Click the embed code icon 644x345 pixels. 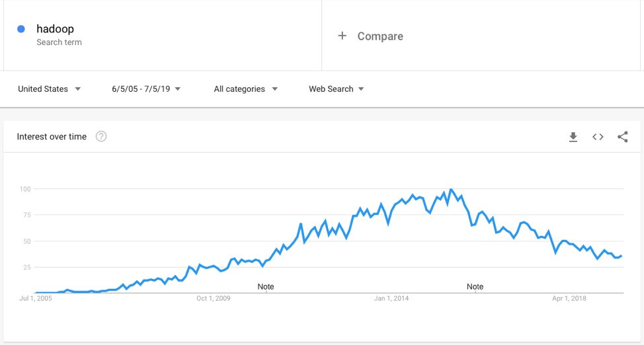tap(598, 137)
